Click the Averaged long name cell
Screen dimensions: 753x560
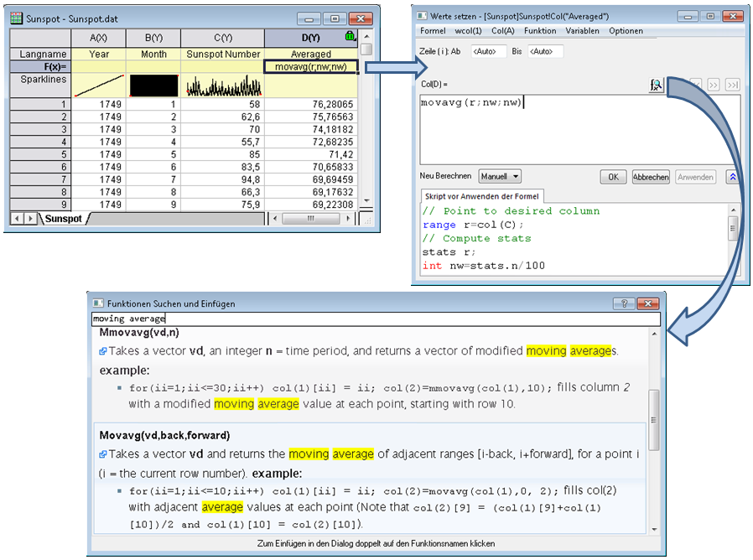pyautogui.click(x=311, y=54)
